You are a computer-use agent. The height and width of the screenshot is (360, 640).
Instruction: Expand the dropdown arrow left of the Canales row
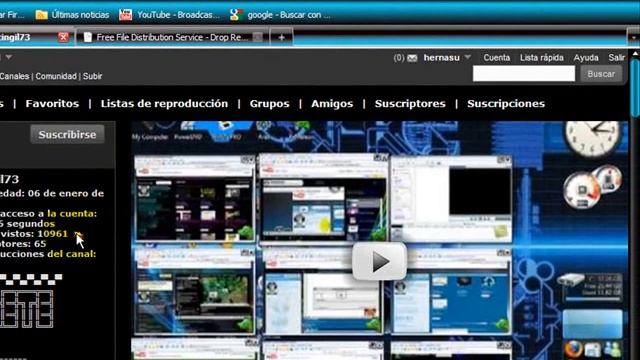[x=9, y=57]
